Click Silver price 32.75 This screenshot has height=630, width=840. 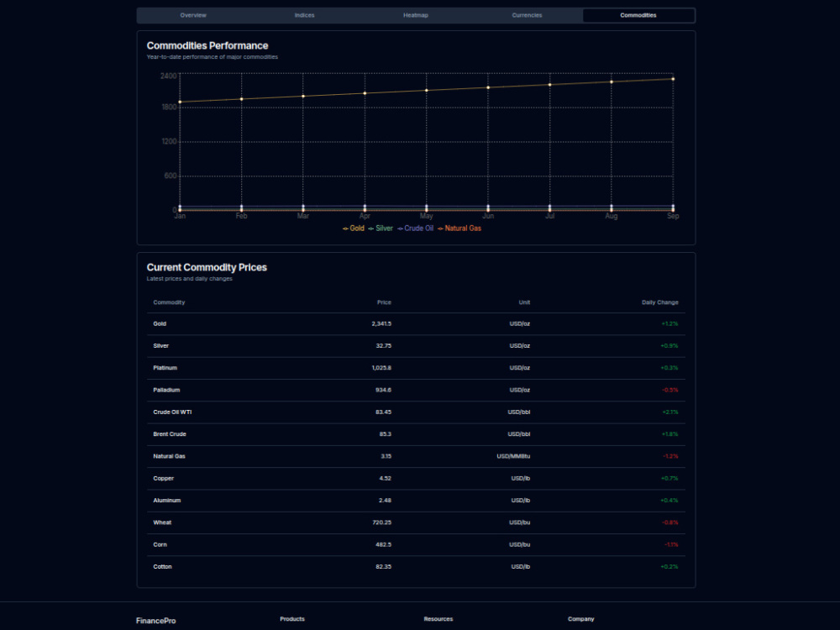[x=384, y=346]
